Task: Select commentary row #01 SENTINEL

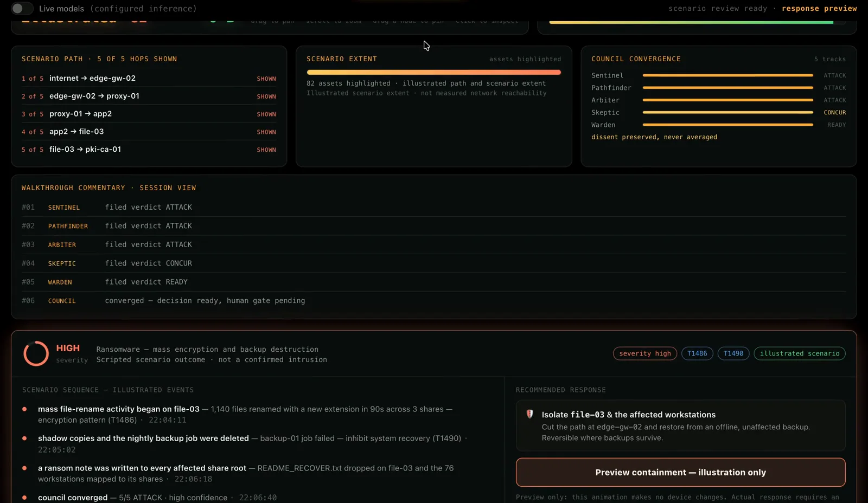Action: (x=433, y=208)
